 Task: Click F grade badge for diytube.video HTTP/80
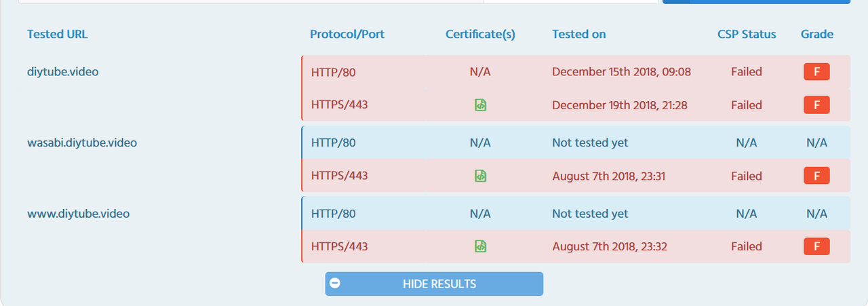pos(816,72)
